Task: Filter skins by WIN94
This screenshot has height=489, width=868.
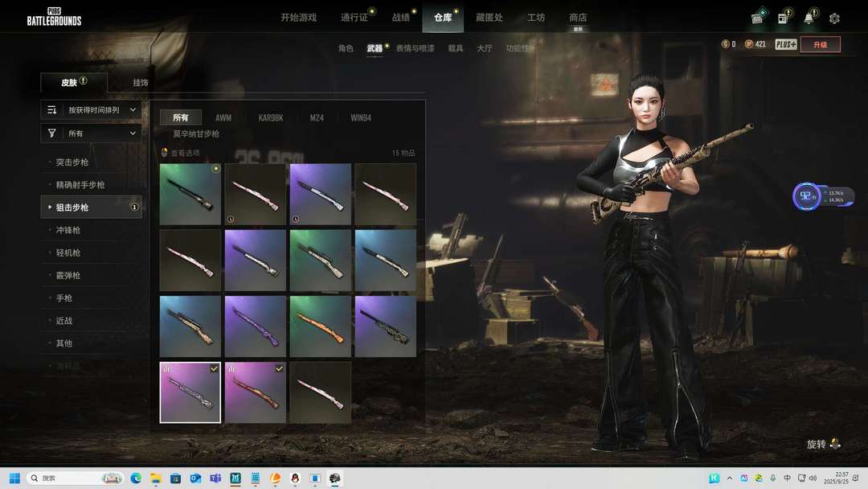Action: [x=361, y=117]
